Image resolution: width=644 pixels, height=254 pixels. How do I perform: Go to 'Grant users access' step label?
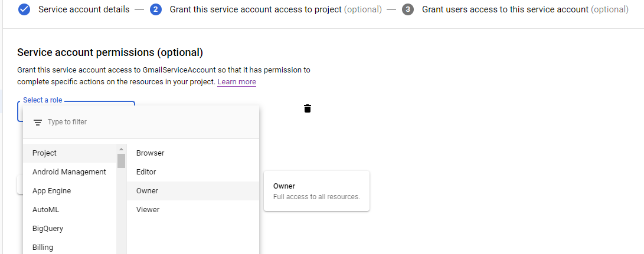click(505, 9)
